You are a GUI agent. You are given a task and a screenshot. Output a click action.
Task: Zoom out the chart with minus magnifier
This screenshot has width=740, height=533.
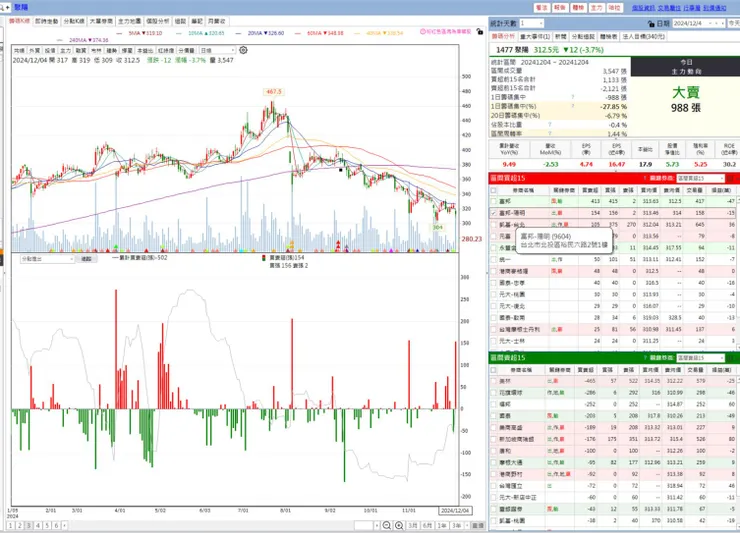click(387, 525)
